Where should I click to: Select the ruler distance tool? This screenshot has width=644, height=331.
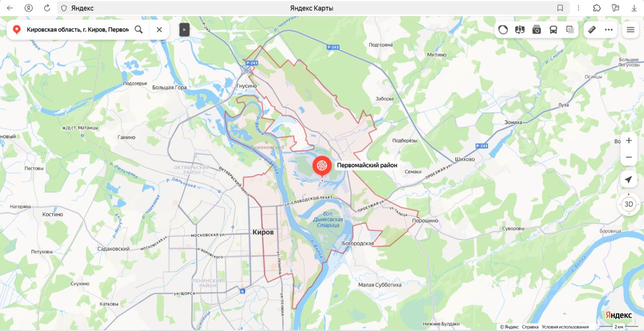tap(592, 30)
